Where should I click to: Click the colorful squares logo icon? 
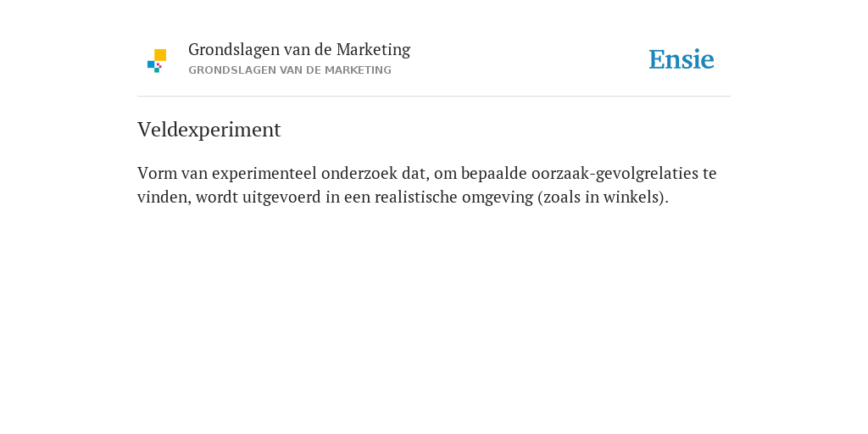tap(157, 61)
